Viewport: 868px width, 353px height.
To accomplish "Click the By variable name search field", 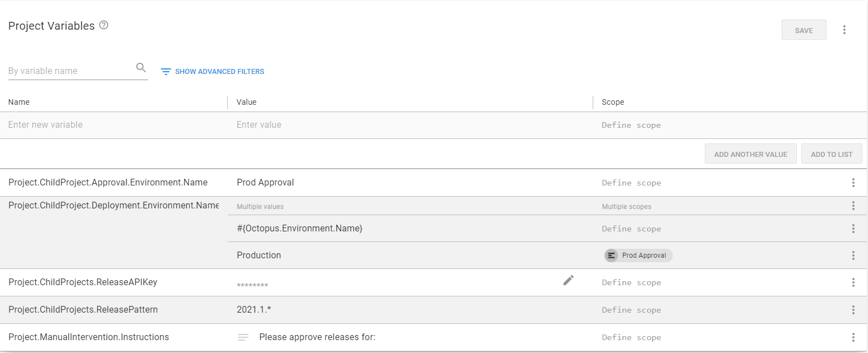I will (67, 70).
